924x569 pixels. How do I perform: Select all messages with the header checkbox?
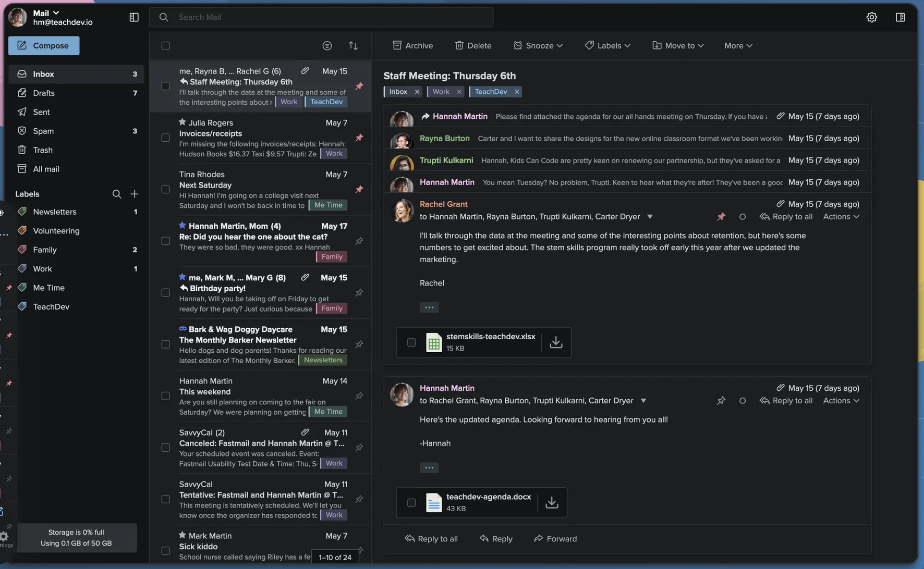coord(165,46)
